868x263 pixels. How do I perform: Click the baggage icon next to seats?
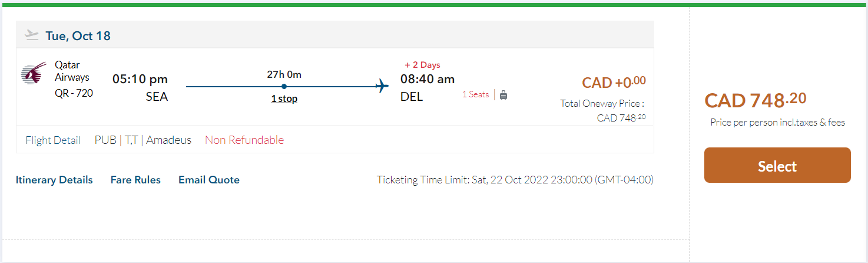point(503,95)
